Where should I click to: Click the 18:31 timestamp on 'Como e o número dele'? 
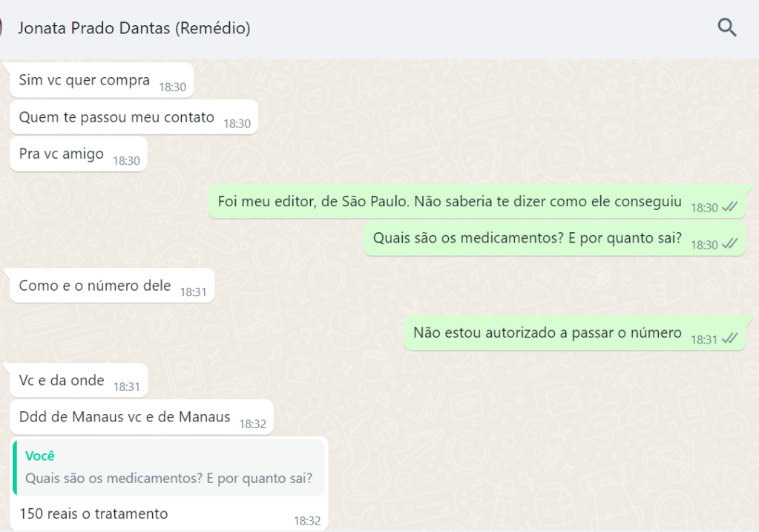coord(193,292)
